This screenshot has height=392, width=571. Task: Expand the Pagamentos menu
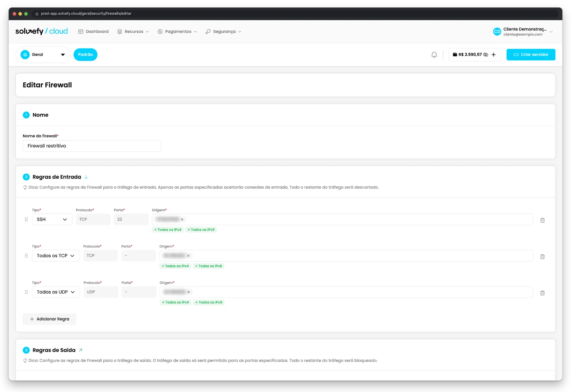177,31
